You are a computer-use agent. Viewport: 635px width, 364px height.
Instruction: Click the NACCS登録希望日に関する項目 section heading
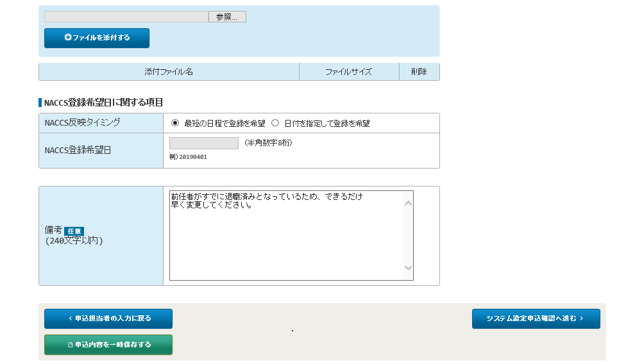pyautogui.click(x=103, y=103)
